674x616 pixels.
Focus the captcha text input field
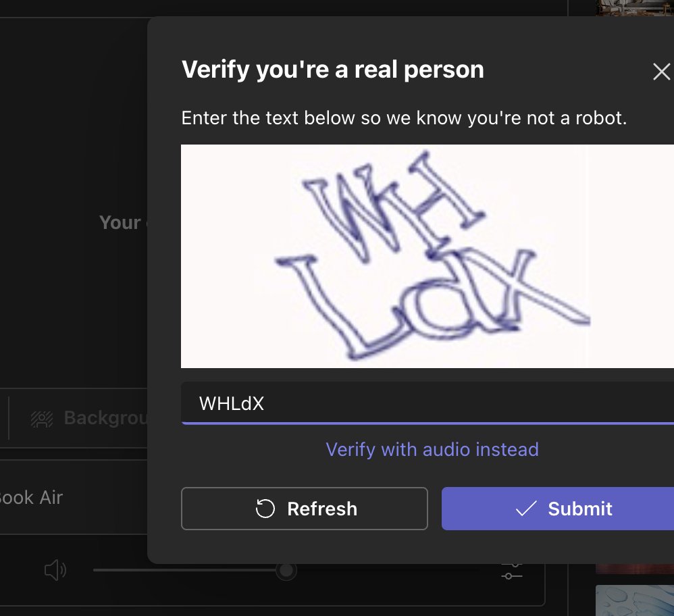click(x=427, y=403)
